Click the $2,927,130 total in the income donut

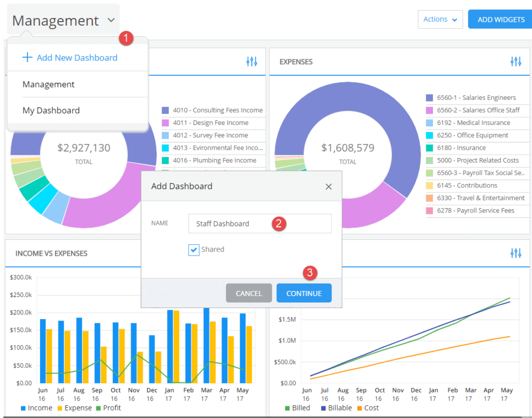pyautogui.click(x=84, y=148)
